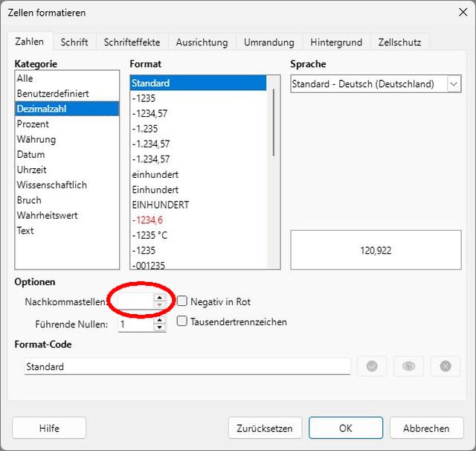The width and height of the screenshot is (476, 451).
Task: Increase Nachkommastellen with the up arrow
Action: pos(160,298)
